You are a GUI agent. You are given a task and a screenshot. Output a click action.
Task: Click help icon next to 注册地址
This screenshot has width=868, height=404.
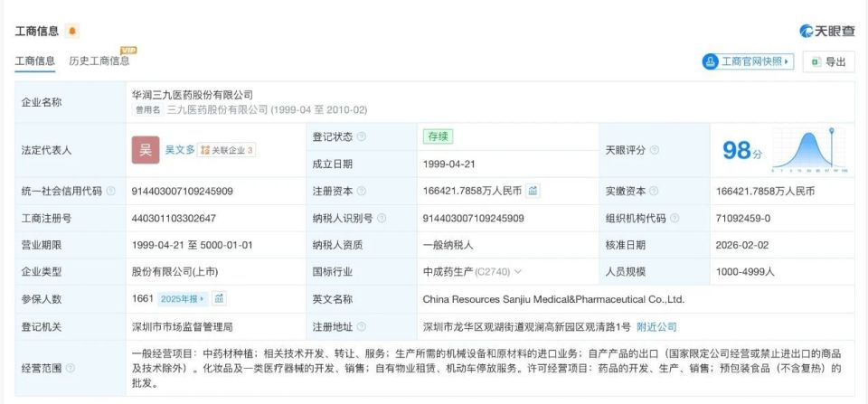[x=362, y=327]
